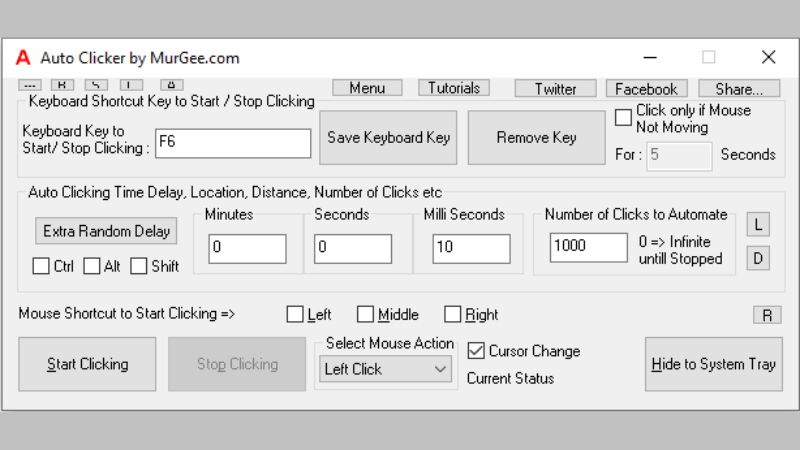Open the Twitter button
800x450 pixels.
pyautogui.click(x=555, y=89)
